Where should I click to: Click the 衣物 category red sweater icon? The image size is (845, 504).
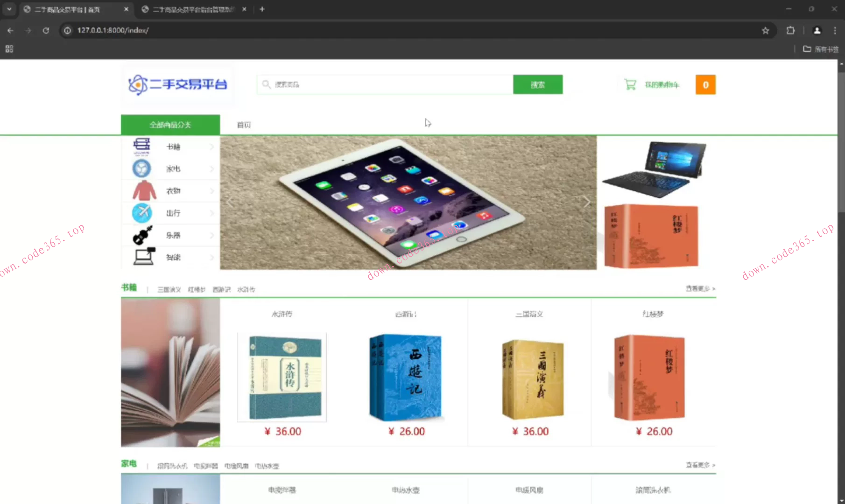[144, 190]
